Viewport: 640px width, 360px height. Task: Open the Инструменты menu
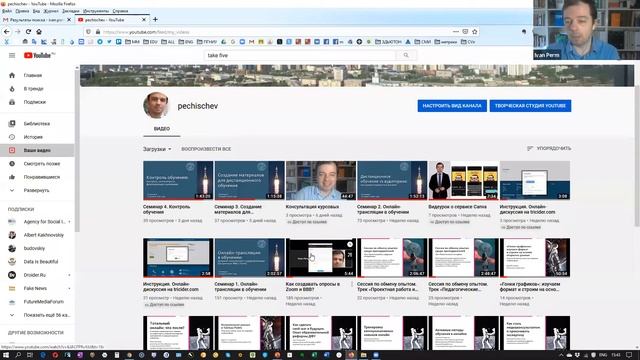pos(96,11)
